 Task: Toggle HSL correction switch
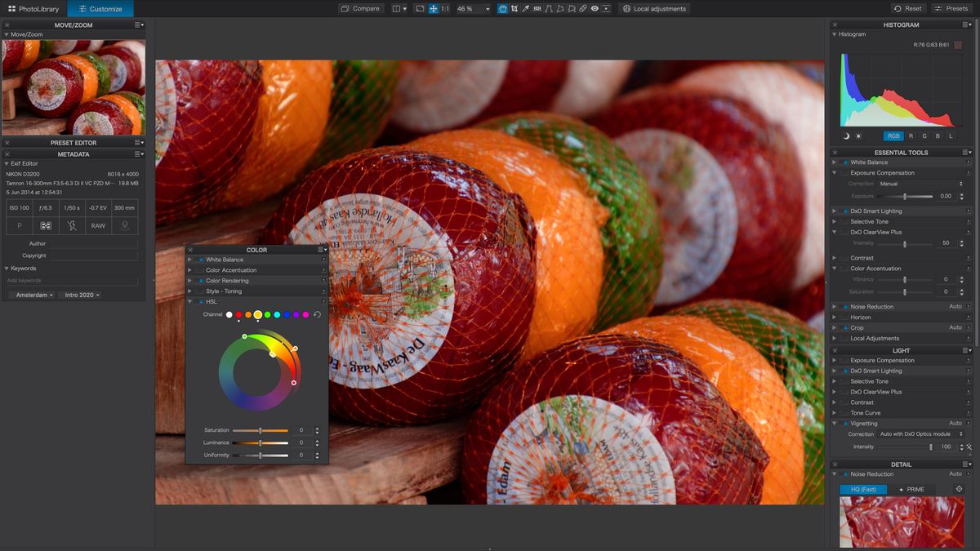200,302
